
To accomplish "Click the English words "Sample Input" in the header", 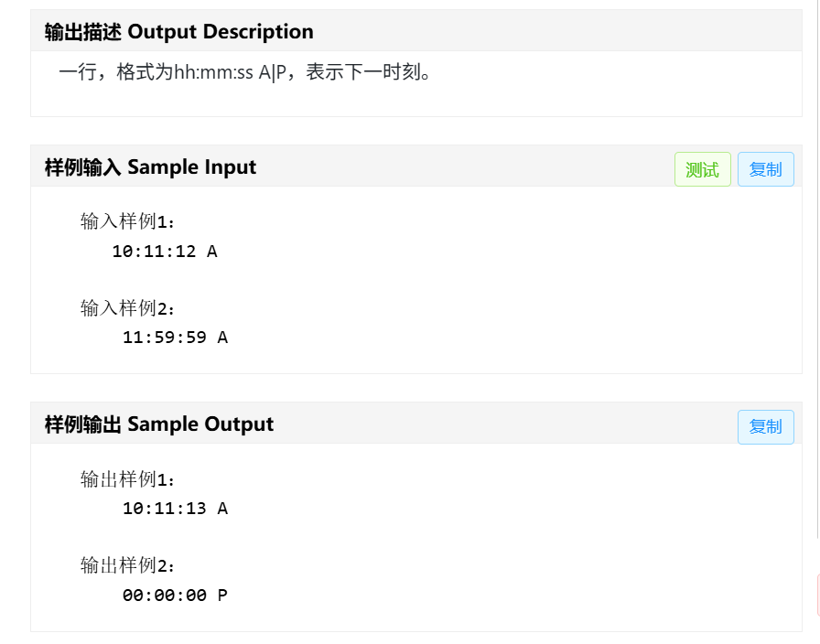I will pos(192,167).
